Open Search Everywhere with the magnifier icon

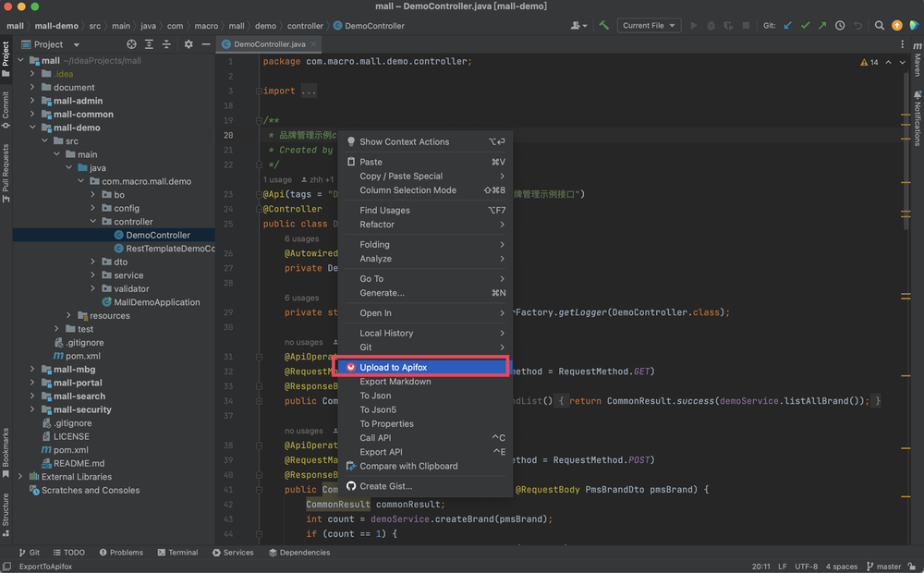click(880, 25)
